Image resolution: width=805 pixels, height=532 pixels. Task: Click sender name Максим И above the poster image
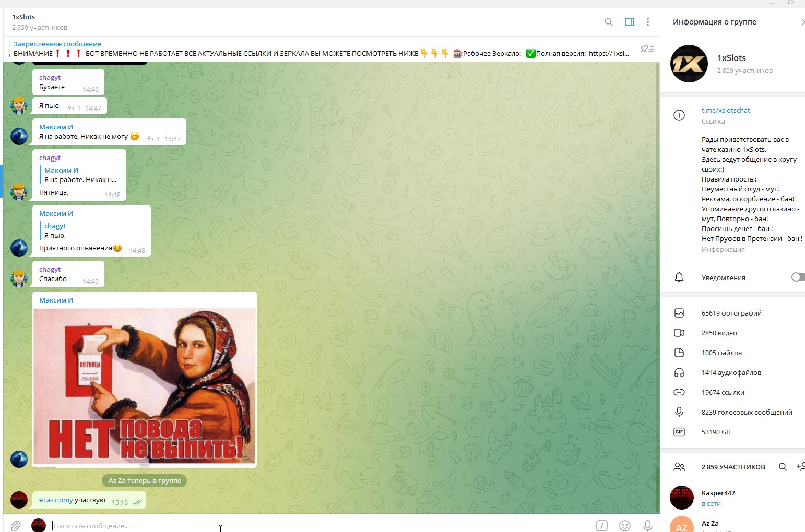tap(56, 300)
